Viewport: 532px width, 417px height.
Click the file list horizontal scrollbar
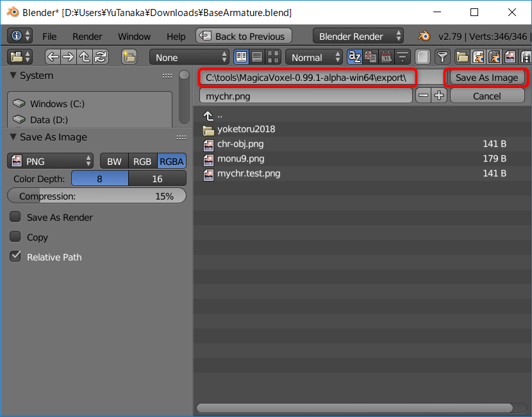tap(354, 408)
